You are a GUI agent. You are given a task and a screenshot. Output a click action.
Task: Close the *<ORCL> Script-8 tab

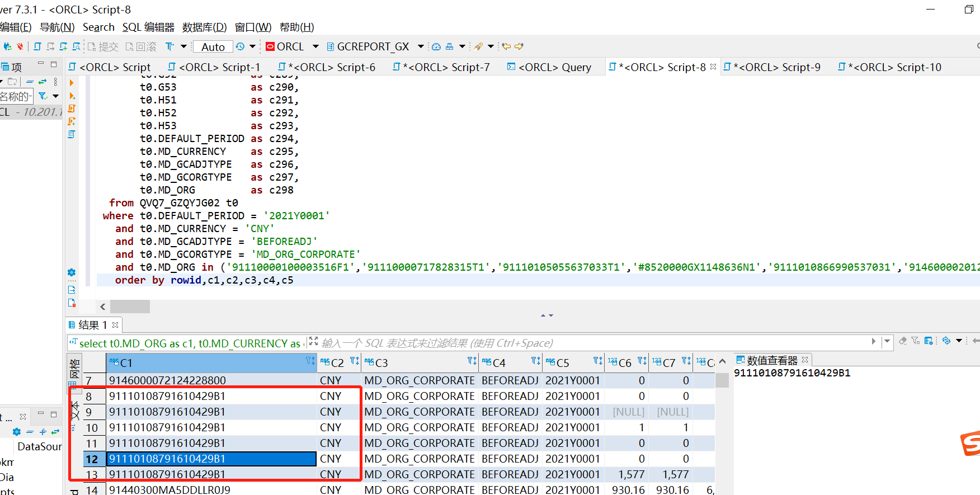[x=713, y=67]
